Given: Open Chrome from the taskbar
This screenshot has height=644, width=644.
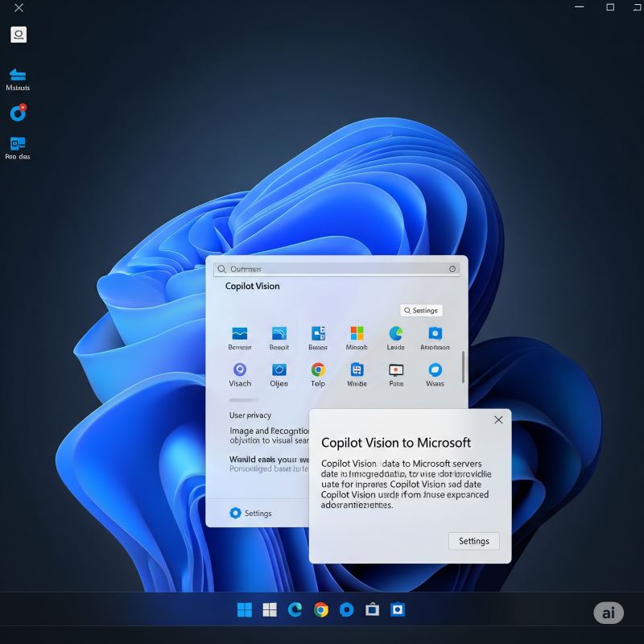Looking at the screenshot, I should click(320, 610).
